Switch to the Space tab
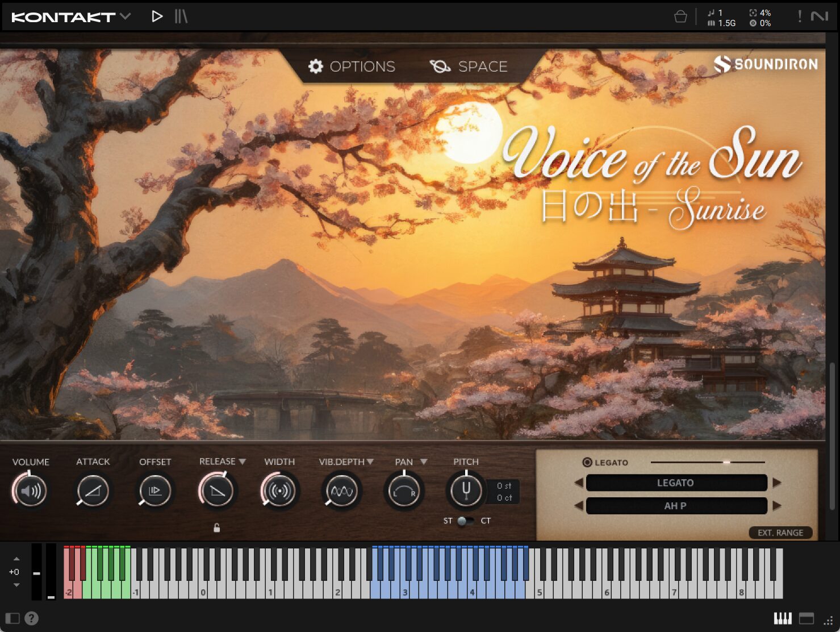The image size is (840, 632). tap(469, 66)
